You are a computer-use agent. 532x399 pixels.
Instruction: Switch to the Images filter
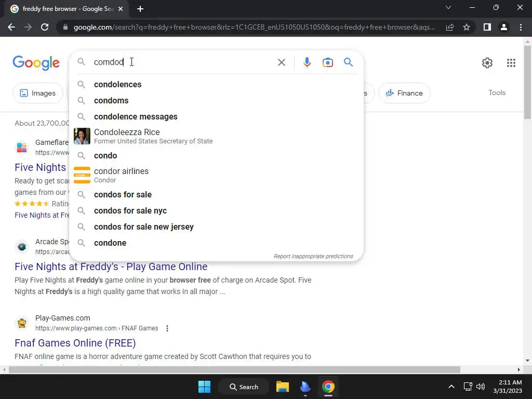37,93
